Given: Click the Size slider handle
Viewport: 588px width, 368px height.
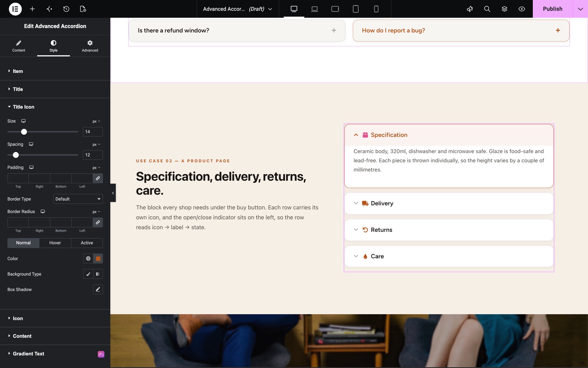Looking at the screenshot, I should tap(24, 132).
